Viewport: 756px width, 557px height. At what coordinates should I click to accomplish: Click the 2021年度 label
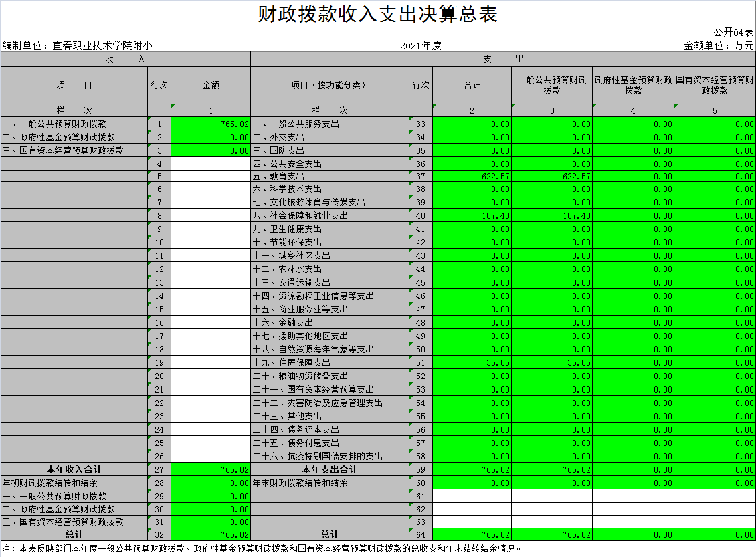pos(421,46)
